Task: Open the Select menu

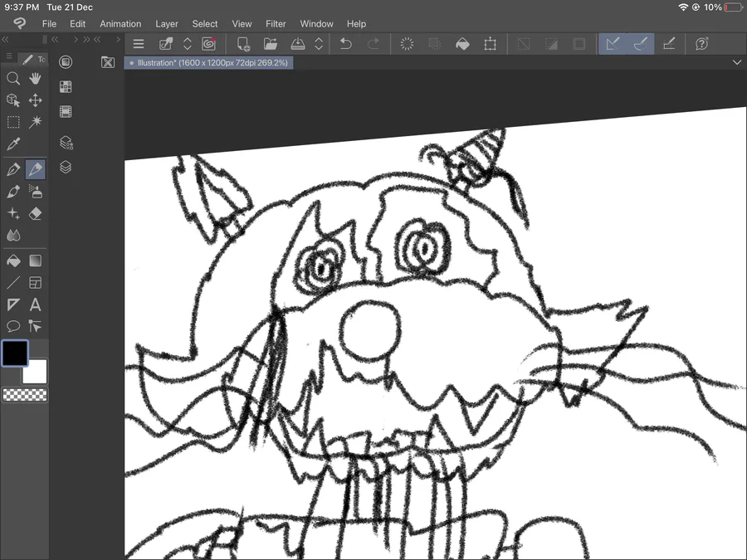Action: point(205,24)
